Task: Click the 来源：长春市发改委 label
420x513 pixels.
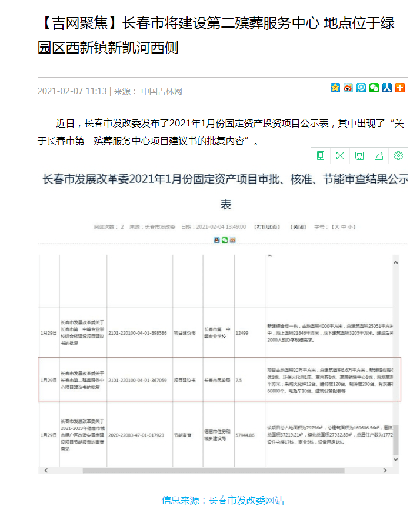Action: point(152,226)
